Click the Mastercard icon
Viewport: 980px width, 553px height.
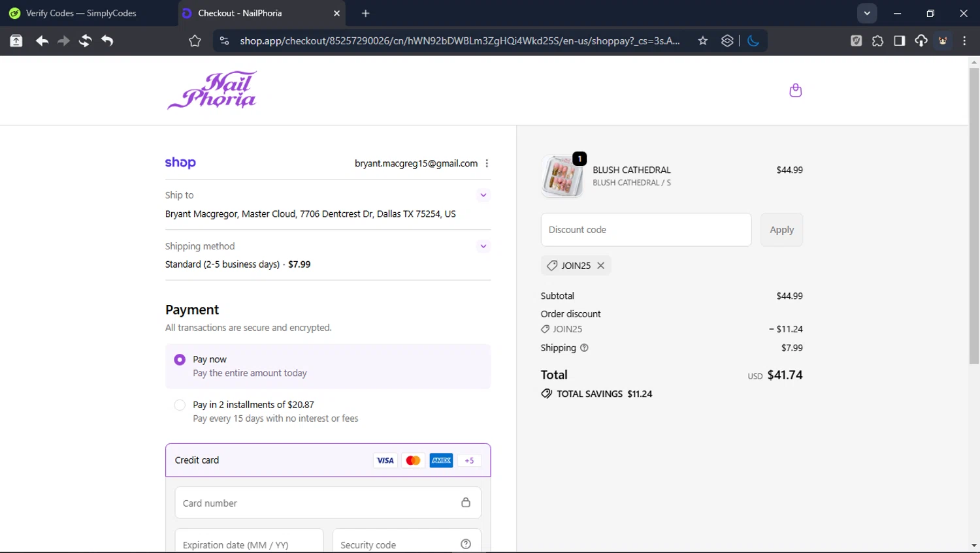point(413,460)
